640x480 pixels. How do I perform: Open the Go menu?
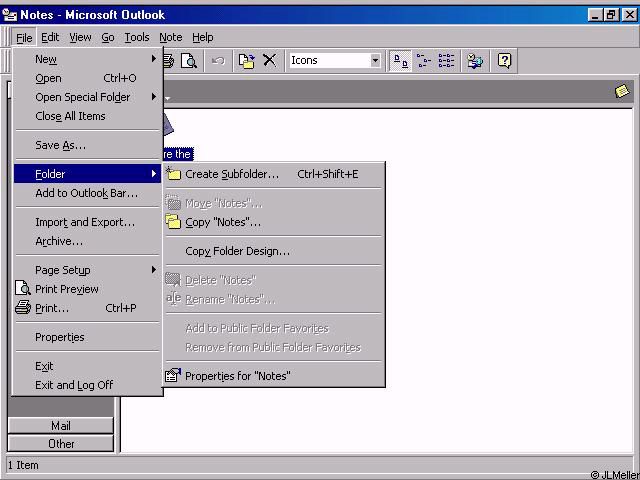tap(108, 38)
